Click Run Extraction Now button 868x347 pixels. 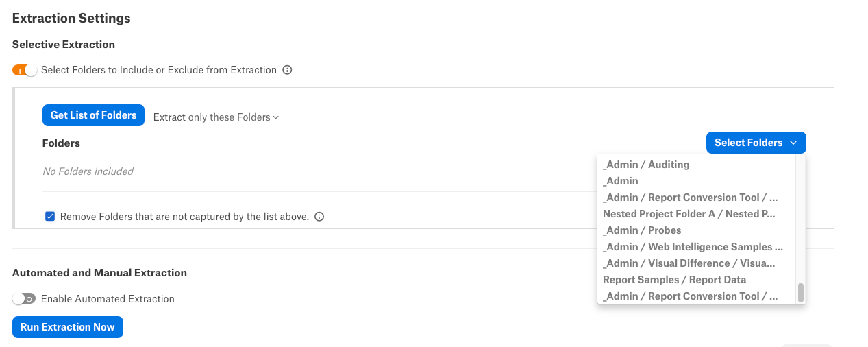pyautogui.click(x=68, y=327)
